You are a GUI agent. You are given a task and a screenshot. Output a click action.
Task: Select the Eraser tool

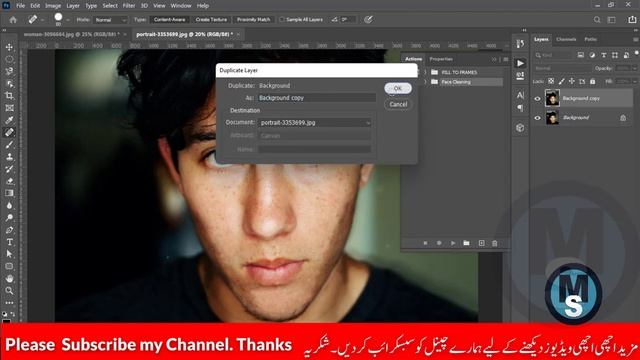tap(9, 181)
